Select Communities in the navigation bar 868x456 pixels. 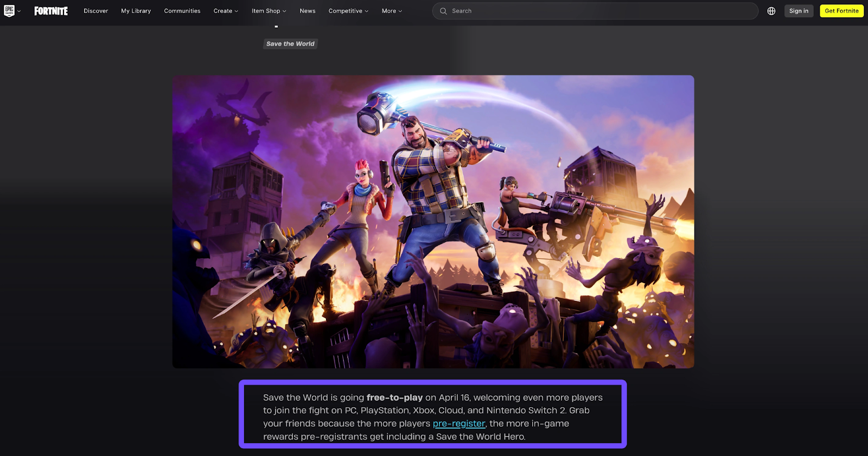pos(182,11)
